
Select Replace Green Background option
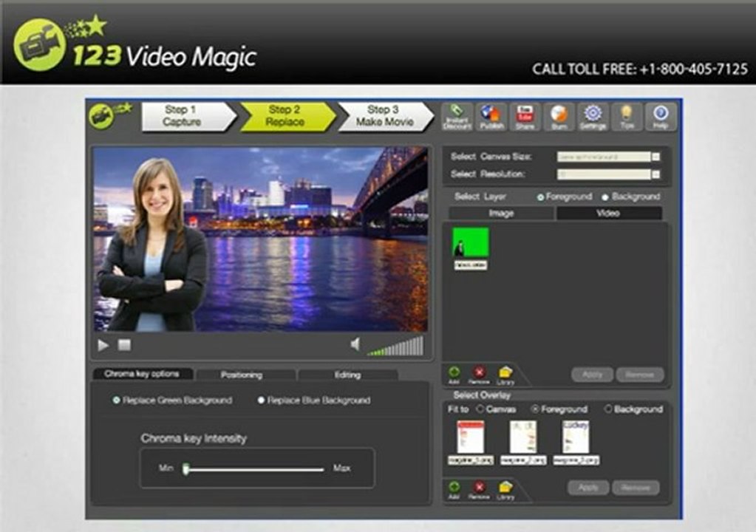(173, 400)
